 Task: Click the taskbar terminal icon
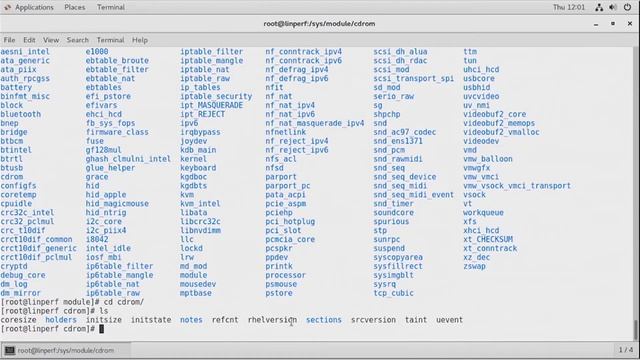pos(9,350)
